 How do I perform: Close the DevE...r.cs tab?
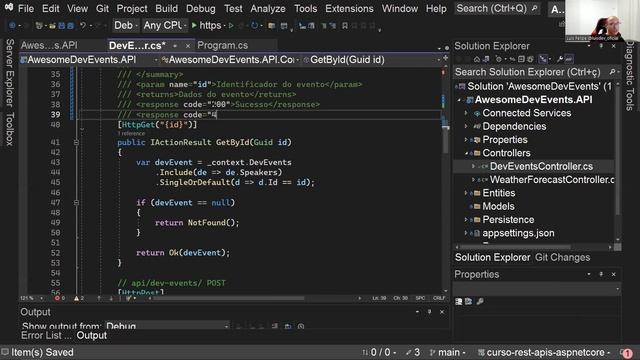coord(188,46)
